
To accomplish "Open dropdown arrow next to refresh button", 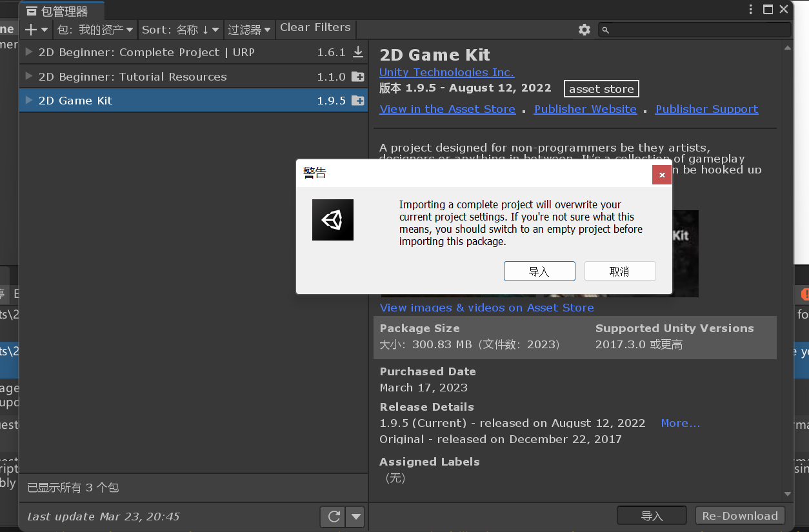I will 355,517.
